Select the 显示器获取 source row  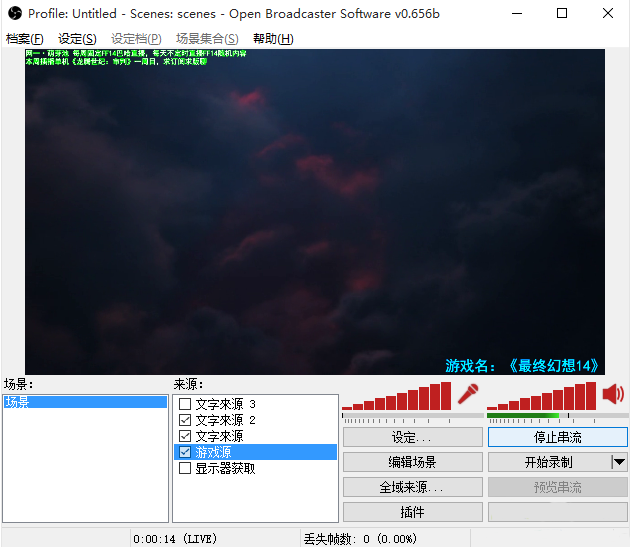[x=256, y=468]
